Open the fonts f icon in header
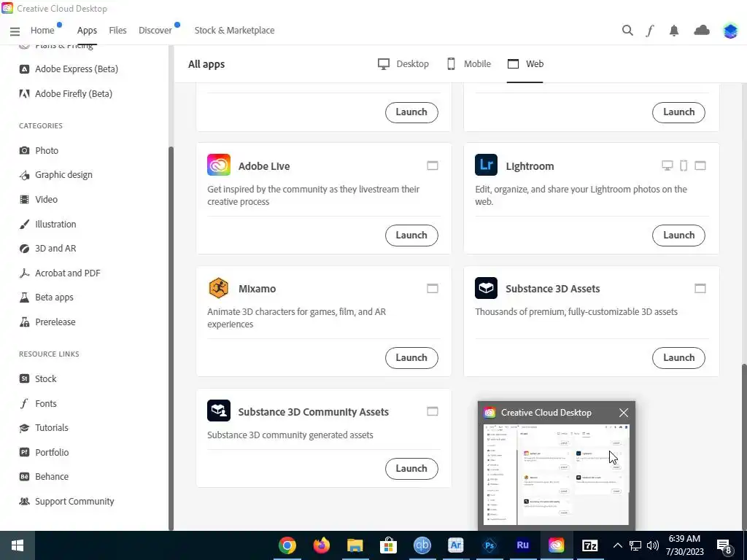 [x=650, y=31]
